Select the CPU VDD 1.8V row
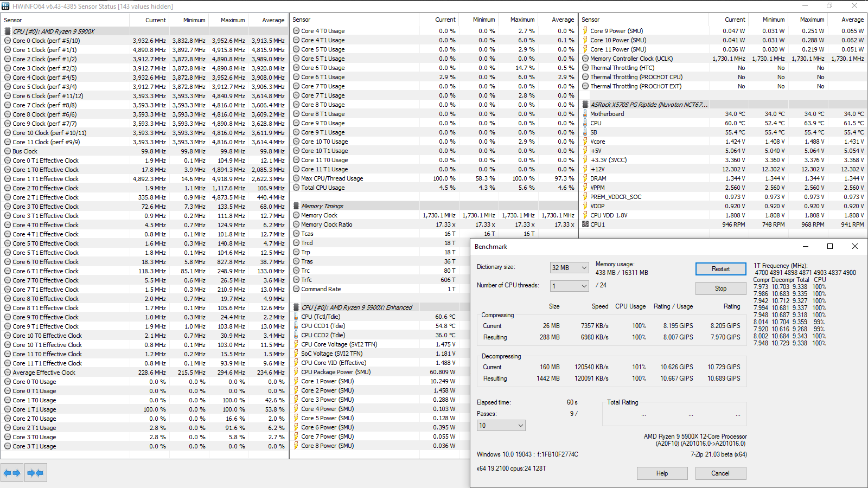The height and width of the screenshot is (488, 868). point(723,215)
